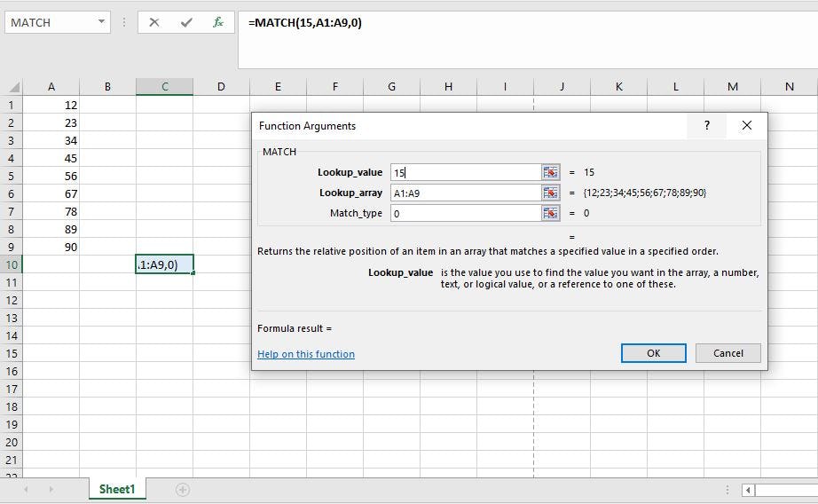The image size is (818, 504).
Task: Click Cancel in Function Arguments
Action: pyautogui.click(x=728, y=353)
